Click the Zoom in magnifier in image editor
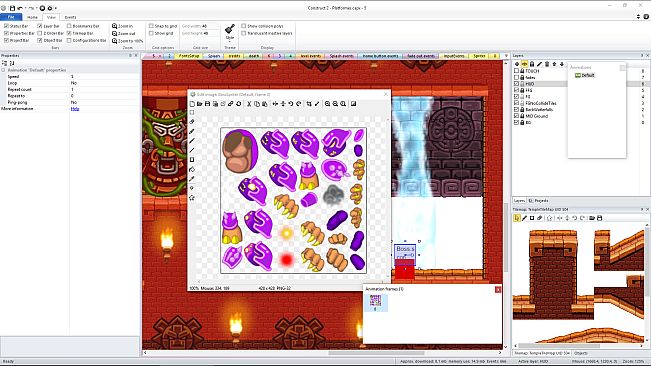Image resolution: width=651 pixels, height=366 pixels. (x=328, y=104)
